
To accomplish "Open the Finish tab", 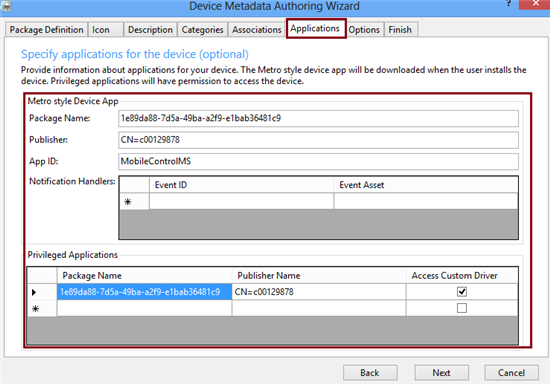I will (x=401, y=30).
